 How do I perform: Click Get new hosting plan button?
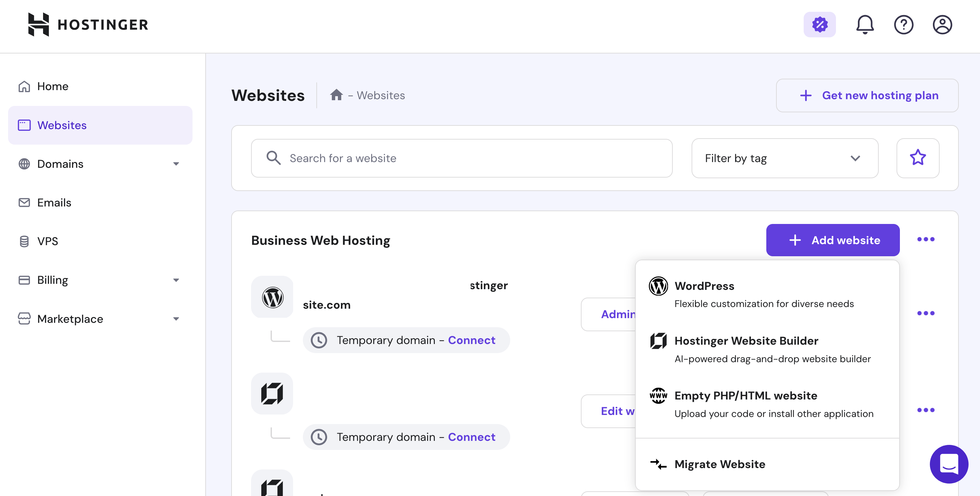pos(867,96)
